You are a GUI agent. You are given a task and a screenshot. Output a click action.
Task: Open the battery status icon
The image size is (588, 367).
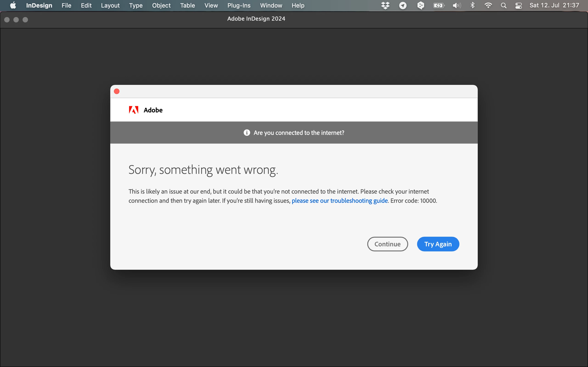438,5
